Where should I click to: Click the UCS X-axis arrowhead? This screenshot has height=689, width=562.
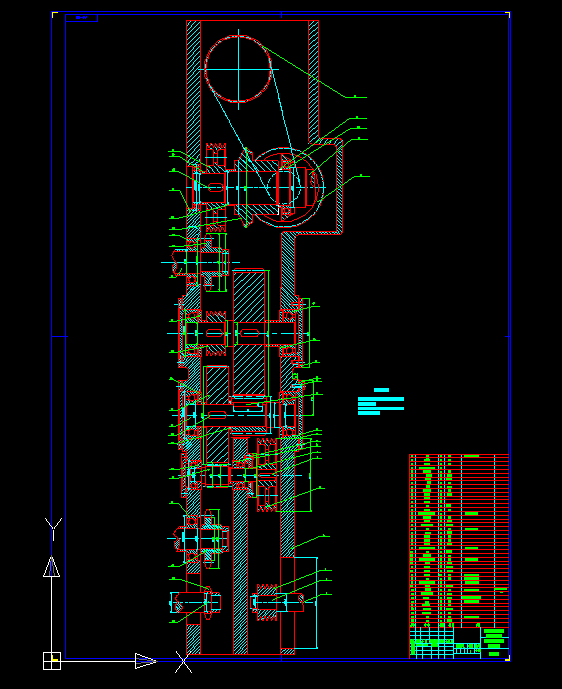pyautogui.click(x=146, y=661)
